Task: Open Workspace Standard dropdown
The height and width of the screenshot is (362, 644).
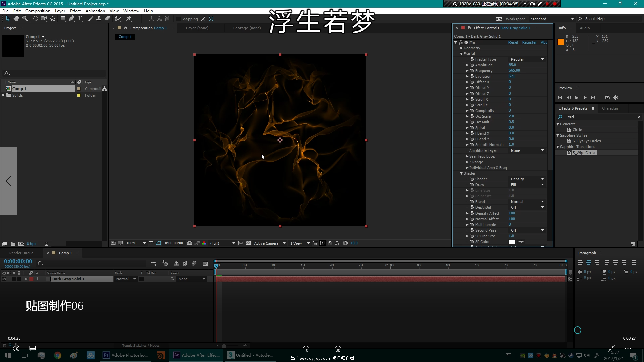Action: click(x=552, y=19)
